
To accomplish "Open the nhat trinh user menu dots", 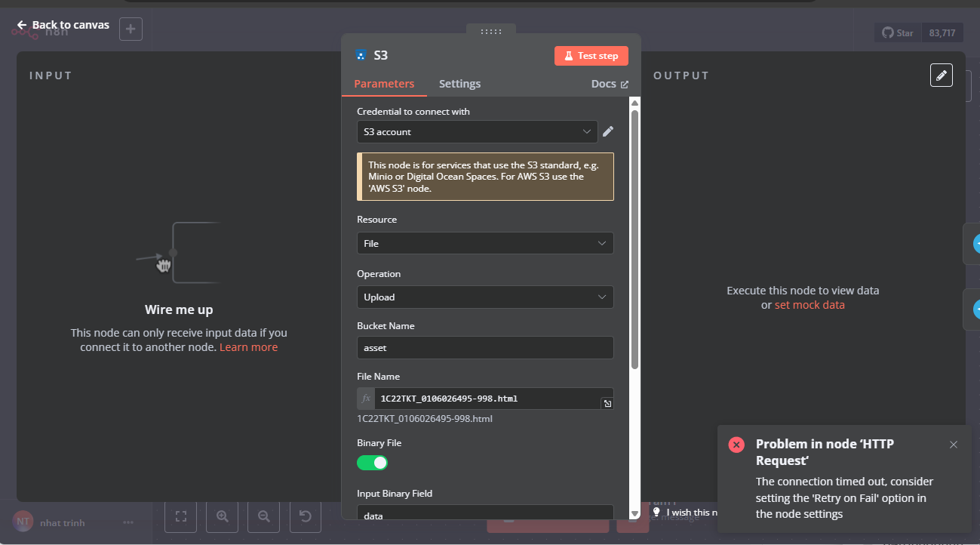I will (128, 522).
